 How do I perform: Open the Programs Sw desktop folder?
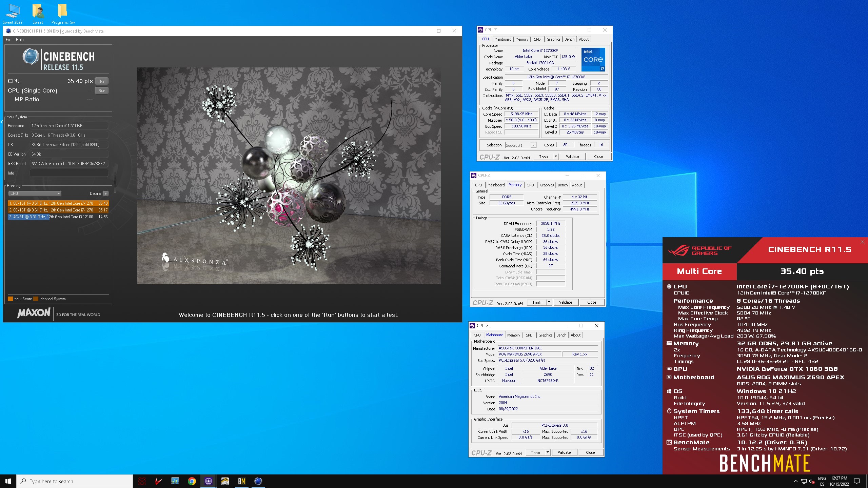point(63,14)
